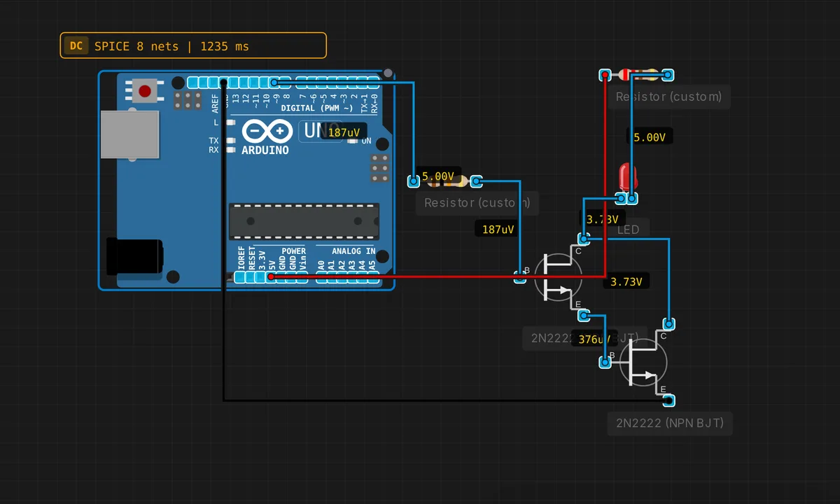840x504 pixels.
Task: Click the ICSP header near the ON LED
Action: click(379, 168)
